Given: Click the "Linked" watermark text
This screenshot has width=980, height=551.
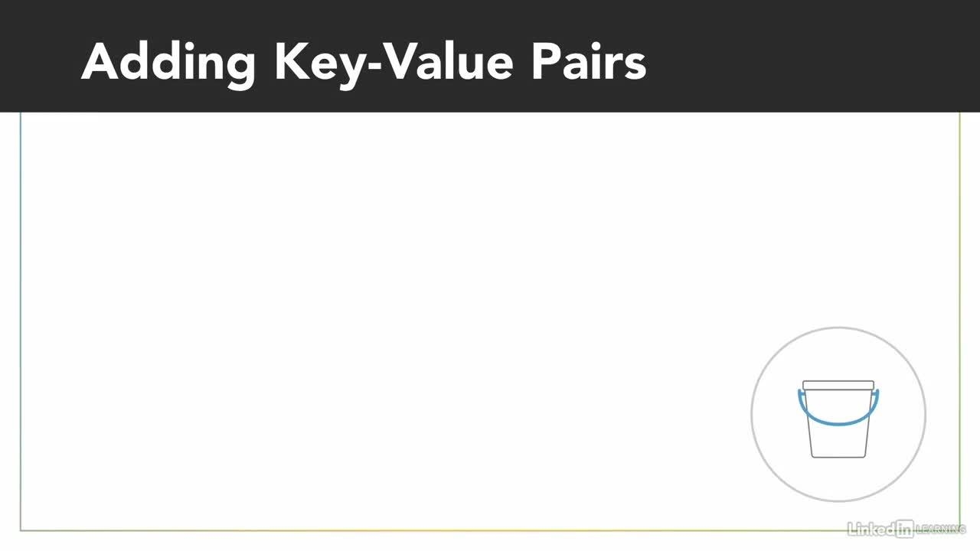Looking at the screenshot, I should coord(871,528).
